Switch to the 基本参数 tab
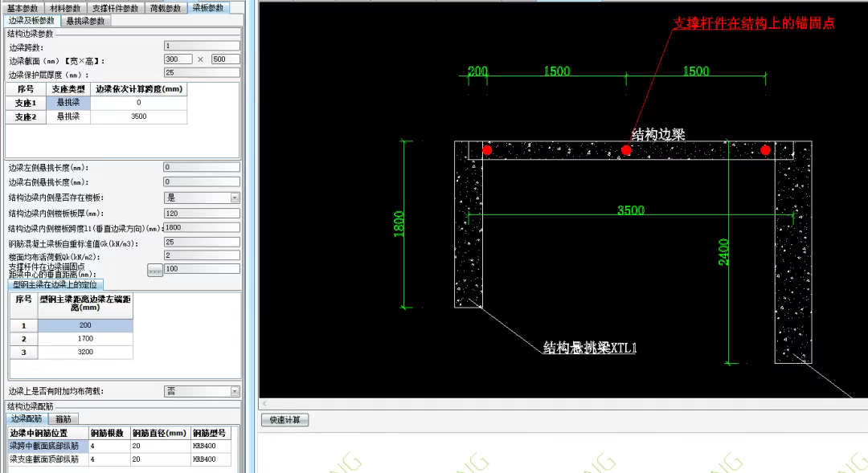Image resolution: width=868 pixels, height=473 pixels. [23, 8]
